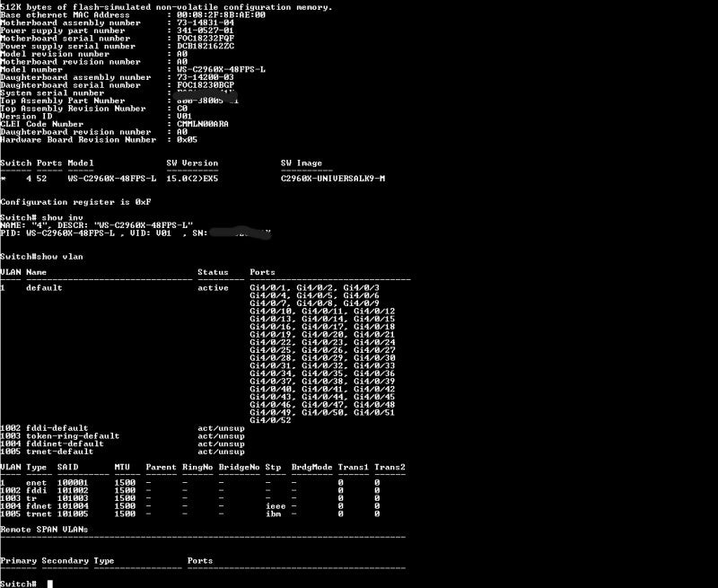The height and width of the screenshot is (588, 718).
Task: Click port Gi4/0/52 entry
Action: click(270, 420)
